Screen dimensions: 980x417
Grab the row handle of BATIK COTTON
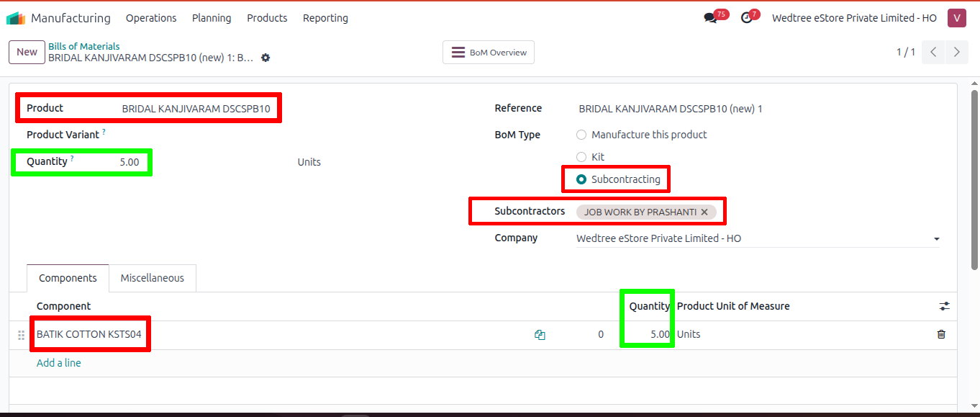21,335
